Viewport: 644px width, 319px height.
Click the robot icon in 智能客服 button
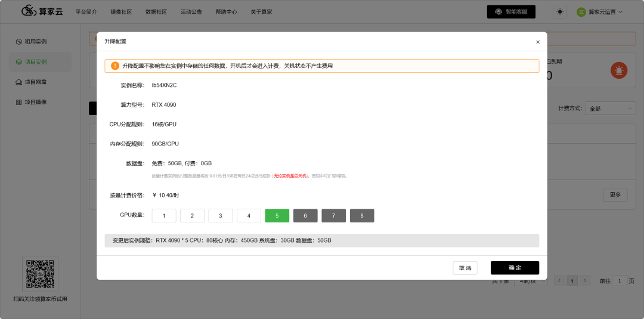(x=499, y=12)
